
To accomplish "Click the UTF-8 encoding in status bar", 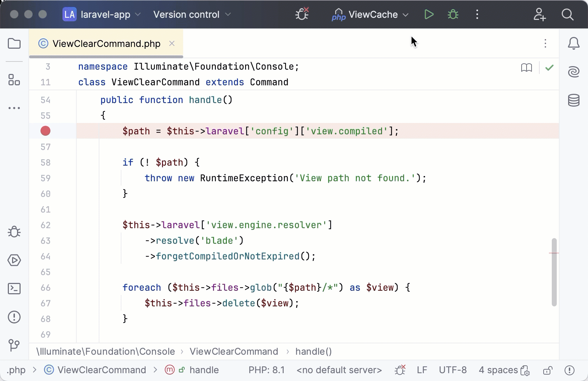I will [453, 370].
